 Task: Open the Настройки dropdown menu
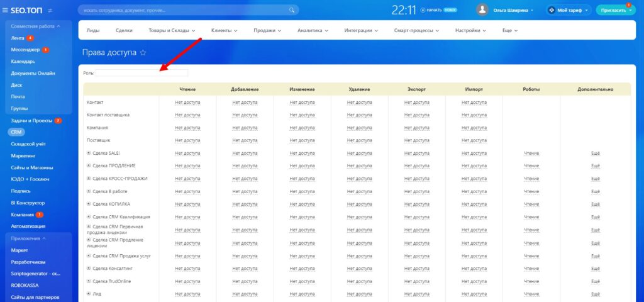tap(470, 30)
